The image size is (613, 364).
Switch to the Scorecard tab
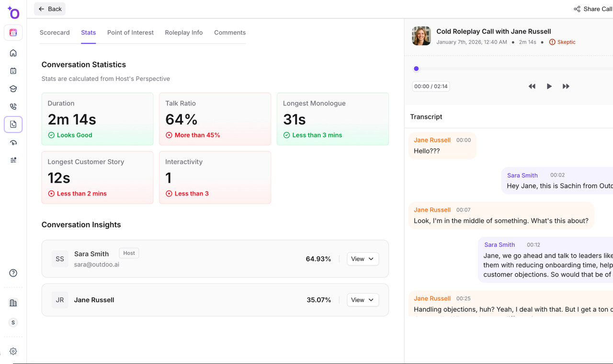[55, 33]
